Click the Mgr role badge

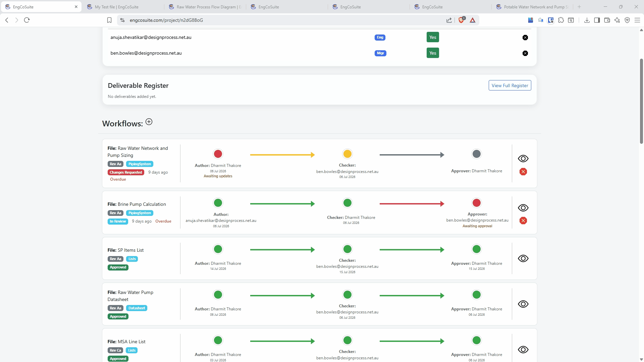(380, 53)
